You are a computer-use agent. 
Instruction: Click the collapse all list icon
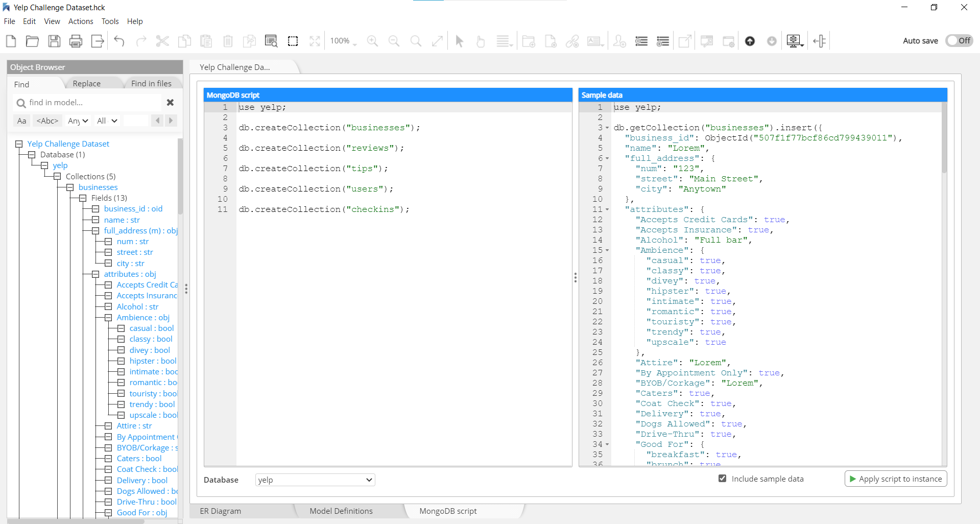[x=663, y=41]
